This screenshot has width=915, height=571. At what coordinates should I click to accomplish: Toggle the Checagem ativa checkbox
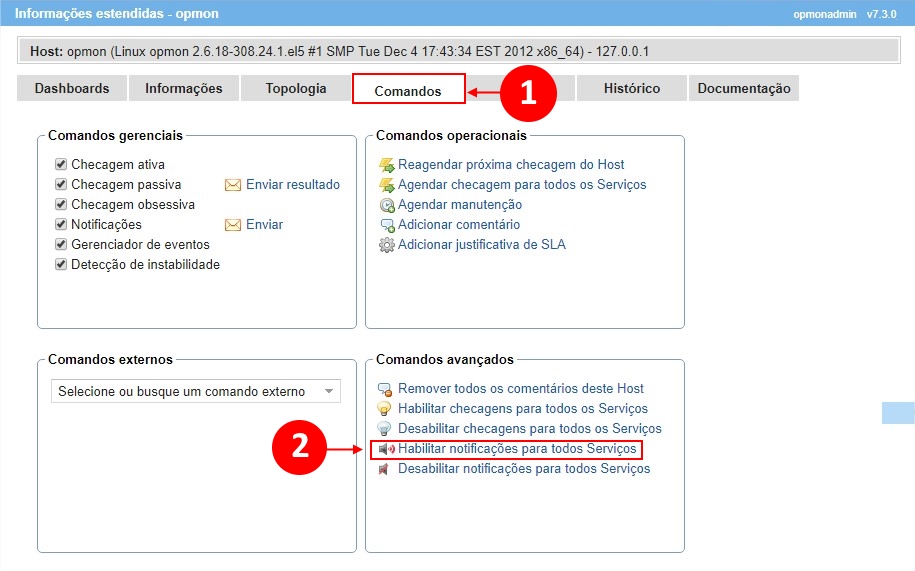click(61, 165)
